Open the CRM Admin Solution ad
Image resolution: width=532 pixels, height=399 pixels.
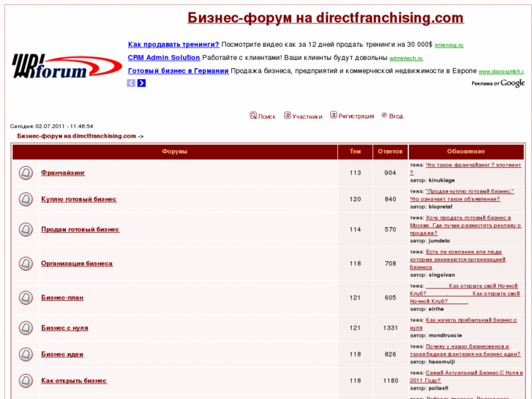pyautogui.click(x=164, y=58)
